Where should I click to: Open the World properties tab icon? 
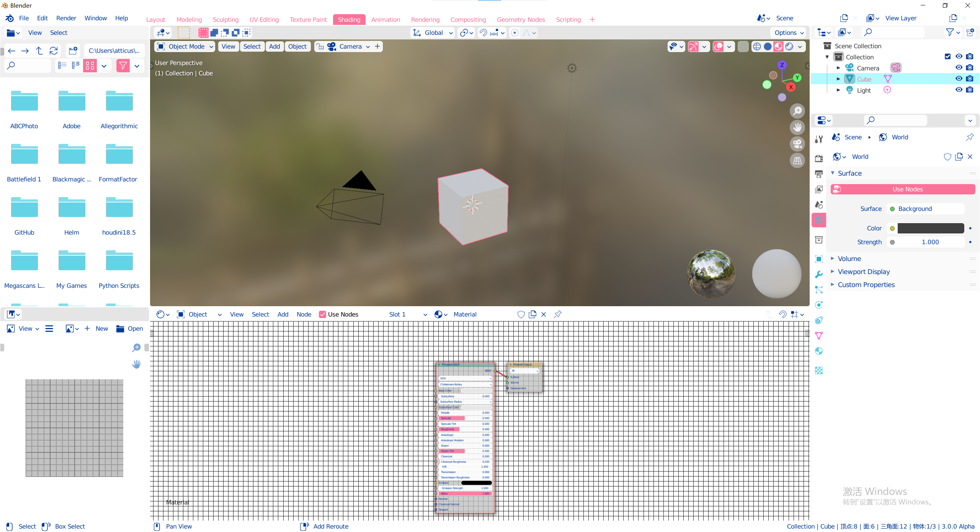(x=819, y=220)
